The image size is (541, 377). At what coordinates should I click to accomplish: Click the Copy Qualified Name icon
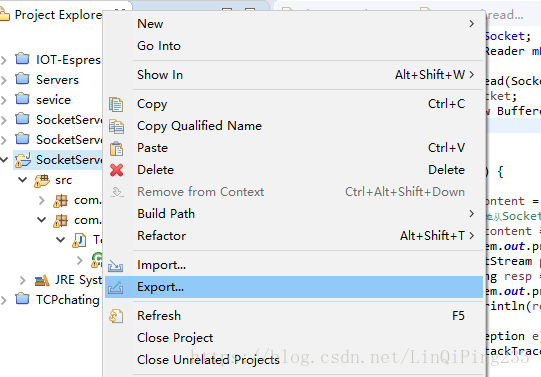pos(116,127)
